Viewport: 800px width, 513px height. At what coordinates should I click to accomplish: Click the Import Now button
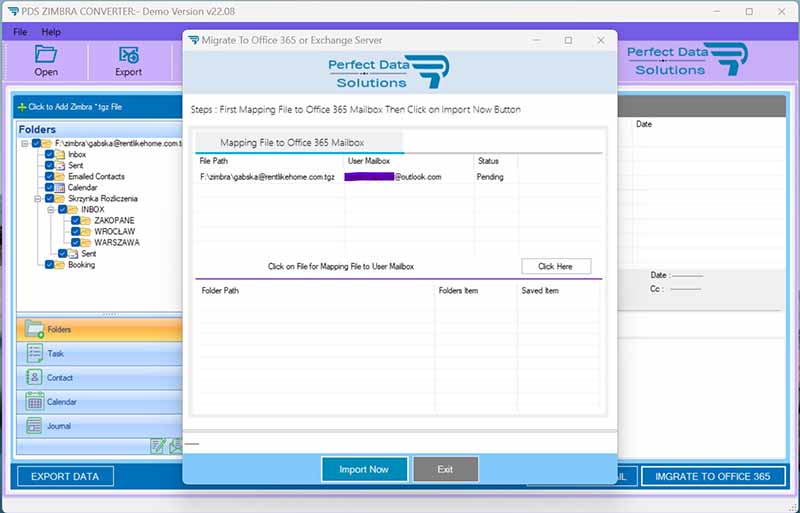tap(364, 469)
